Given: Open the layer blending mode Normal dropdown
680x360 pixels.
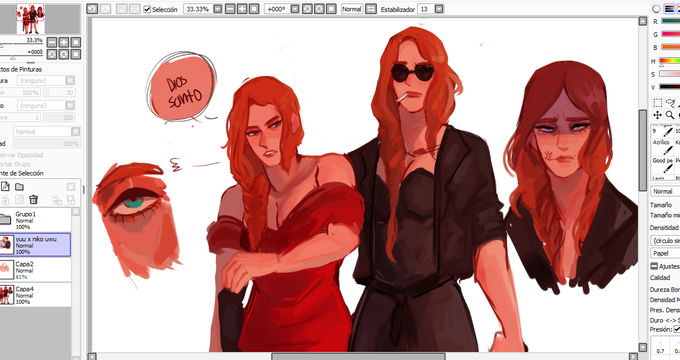Looking at the screenshot, I should pos(47,131).
